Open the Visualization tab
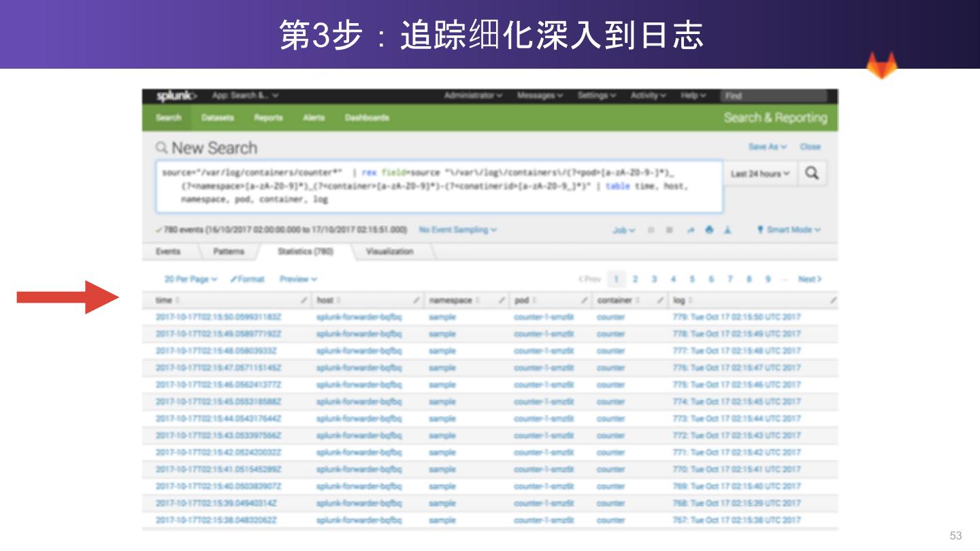Viewport: 980px width, 551px height. click(x=389, y=251)
